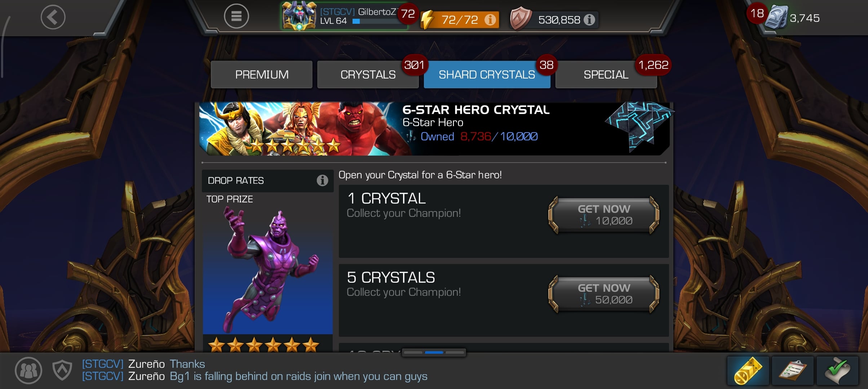Select the Shard Crystals tab

(487, 75)
